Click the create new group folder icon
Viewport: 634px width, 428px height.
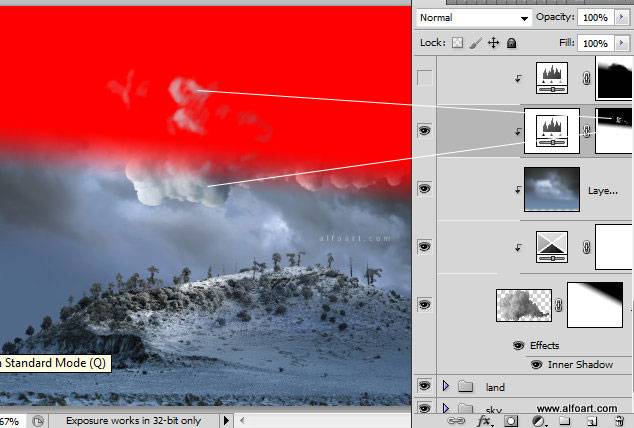pyautogui.click(x=565, y=421)
